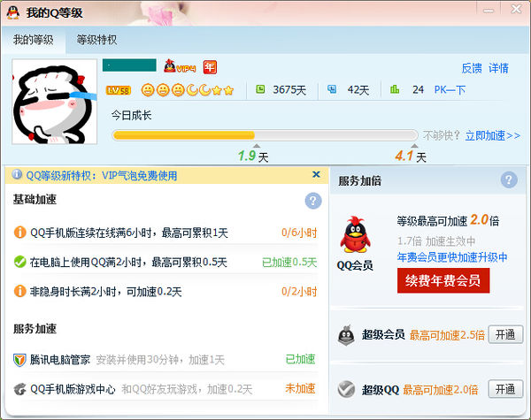
Task: Click 开通 button for 超级QQ
Action: click(x=505, y=389)
